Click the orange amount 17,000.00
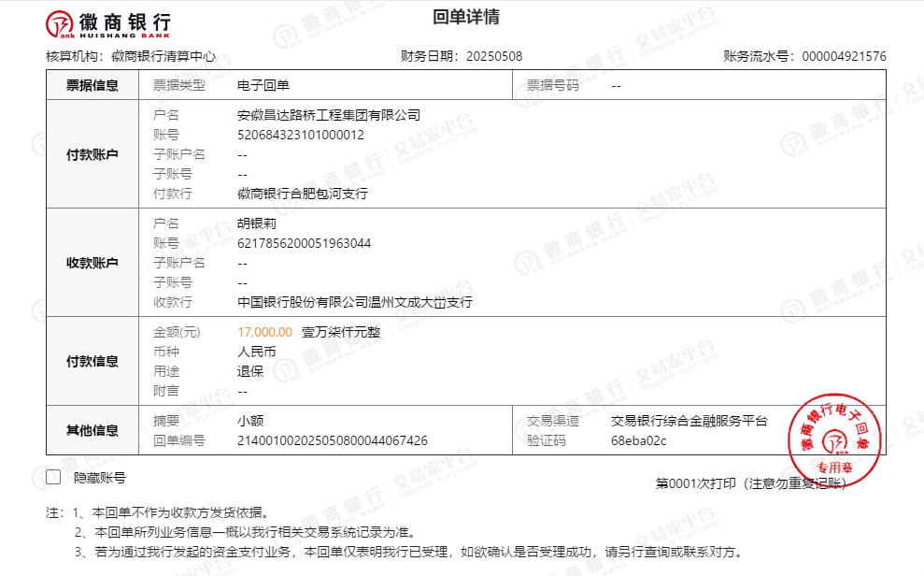This screenshot has height=576, width=924. (x=265, y=332)
